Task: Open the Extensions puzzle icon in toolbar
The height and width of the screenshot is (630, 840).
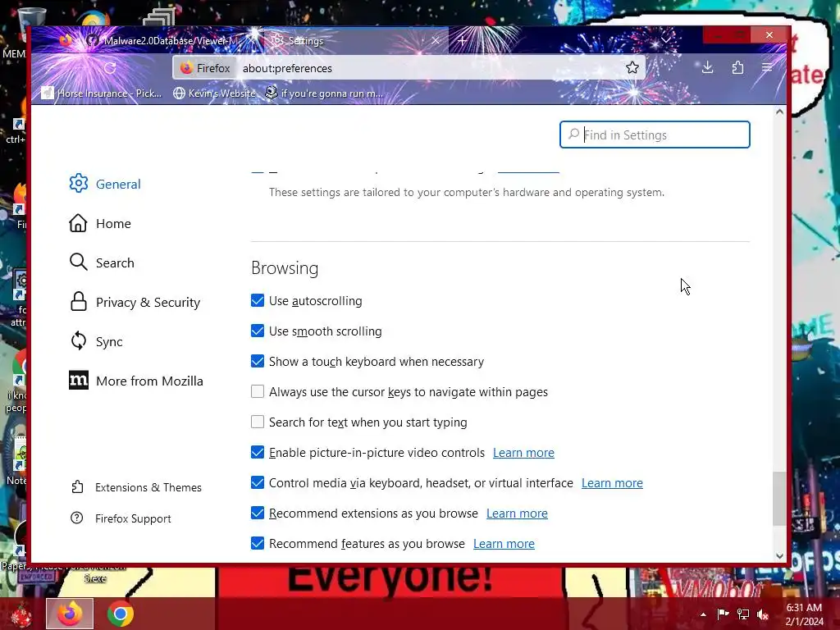Action: pos(737,67)
